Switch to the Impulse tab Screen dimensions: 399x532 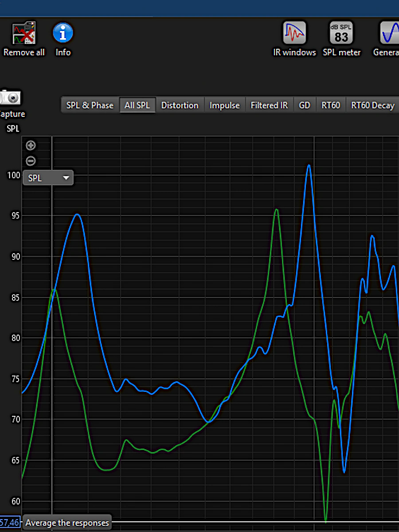(224, 105)
